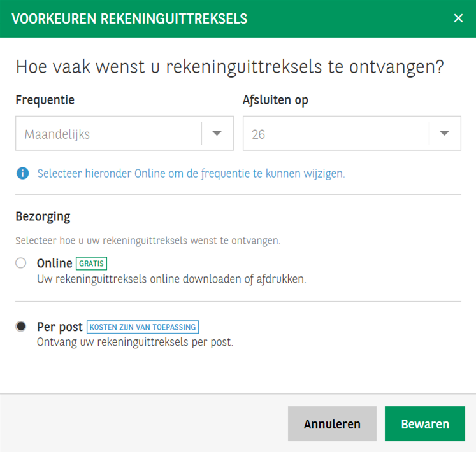Click the blue info icon
Image resolution: width=476 pixels, height=452 pixels.
[23, 173]
